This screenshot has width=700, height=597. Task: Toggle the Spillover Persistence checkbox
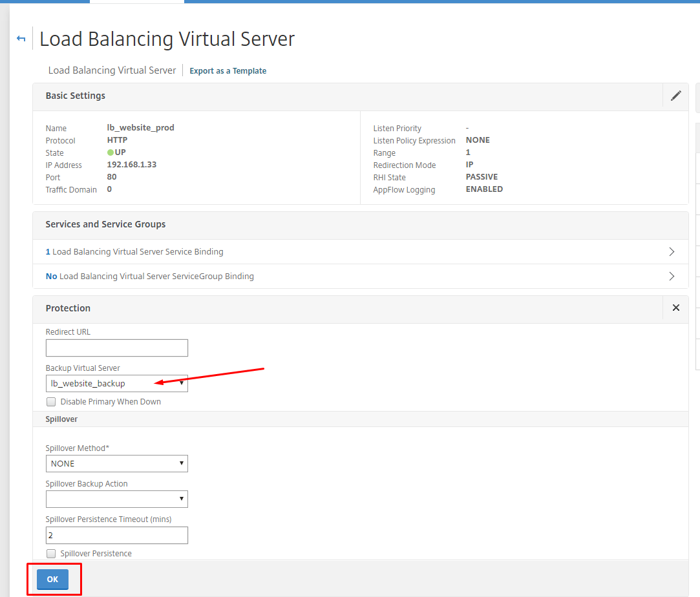click(51, 553)
